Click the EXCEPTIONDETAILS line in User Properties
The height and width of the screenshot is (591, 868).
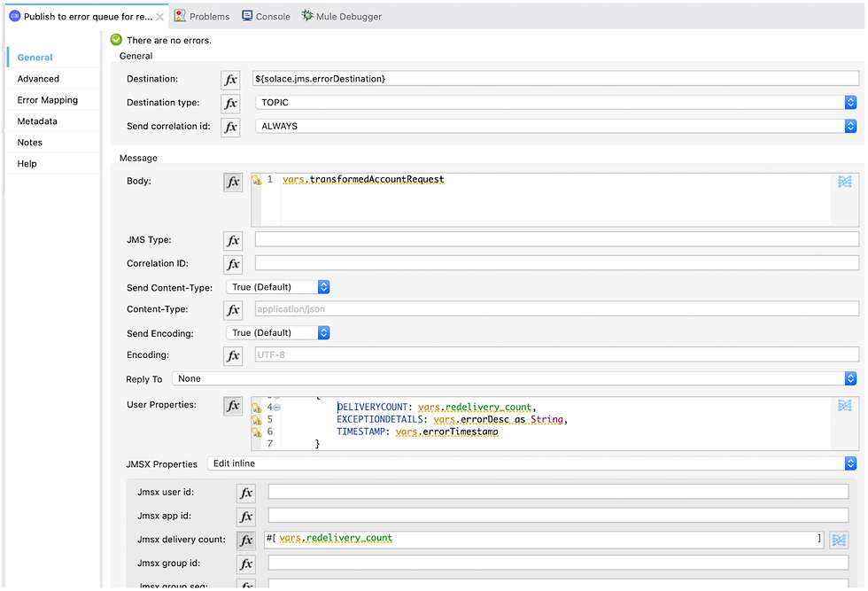(x=453, y=420)
